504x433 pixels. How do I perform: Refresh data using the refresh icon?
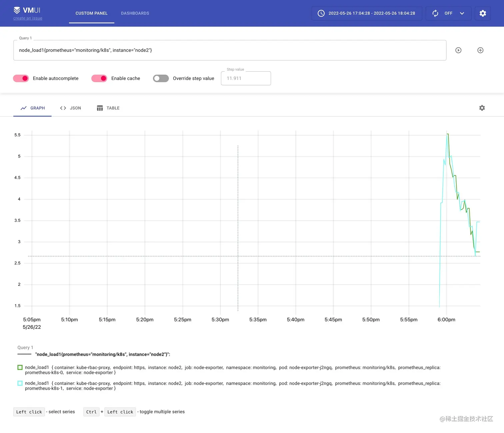pyautogui.click(x=435, y=13)
